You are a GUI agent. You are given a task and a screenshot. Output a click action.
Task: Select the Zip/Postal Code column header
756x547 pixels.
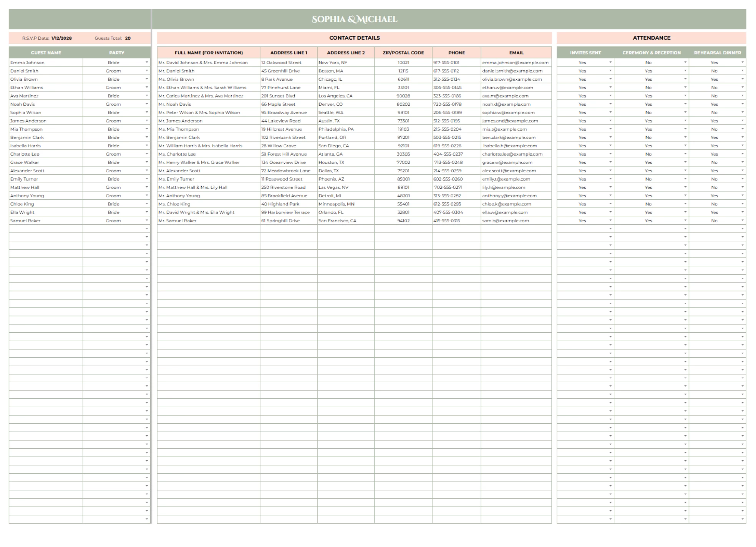coord(403,53)
